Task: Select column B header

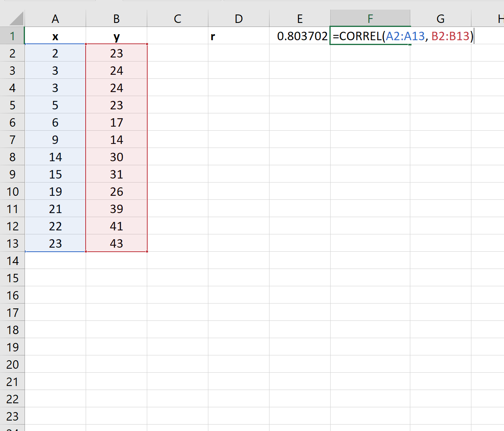Action: [116, 18]
